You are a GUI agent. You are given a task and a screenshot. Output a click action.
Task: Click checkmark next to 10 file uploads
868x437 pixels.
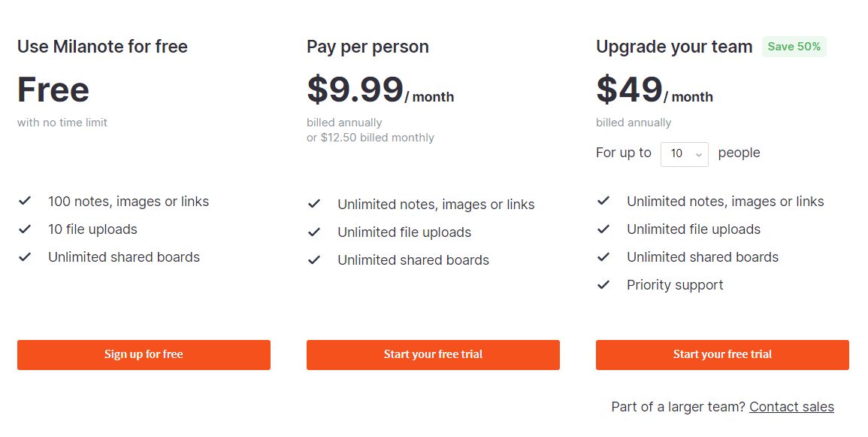[25, 229]
